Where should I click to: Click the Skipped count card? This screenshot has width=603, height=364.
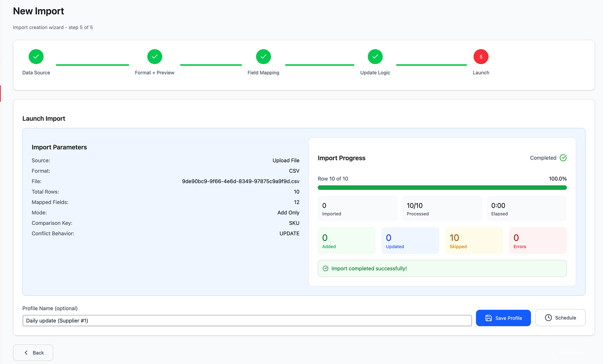click(x=474, y=241)
